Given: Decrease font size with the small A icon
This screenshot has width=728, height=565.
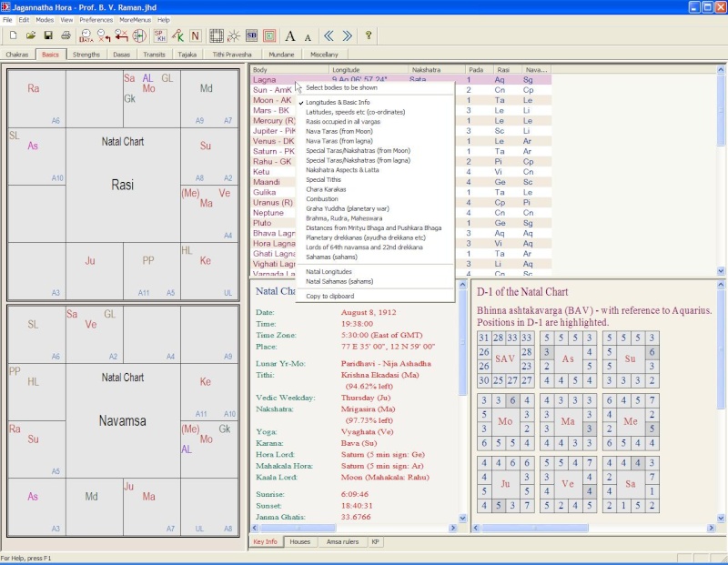Looking at the screenshot, I should 308,37.
